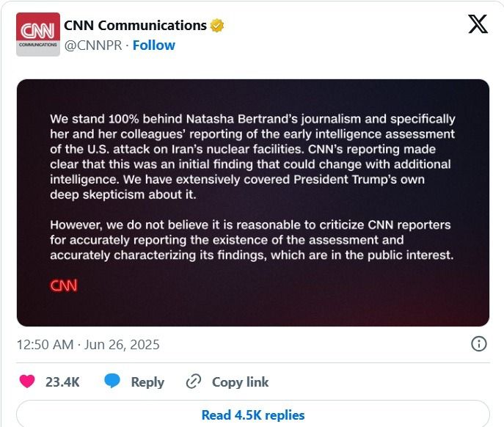Open the 12:50 AM Jun 26, 2025 timestamp
The height and width of the screenshot is (427, 504).
pyautogui.click(x=88, y=345)
